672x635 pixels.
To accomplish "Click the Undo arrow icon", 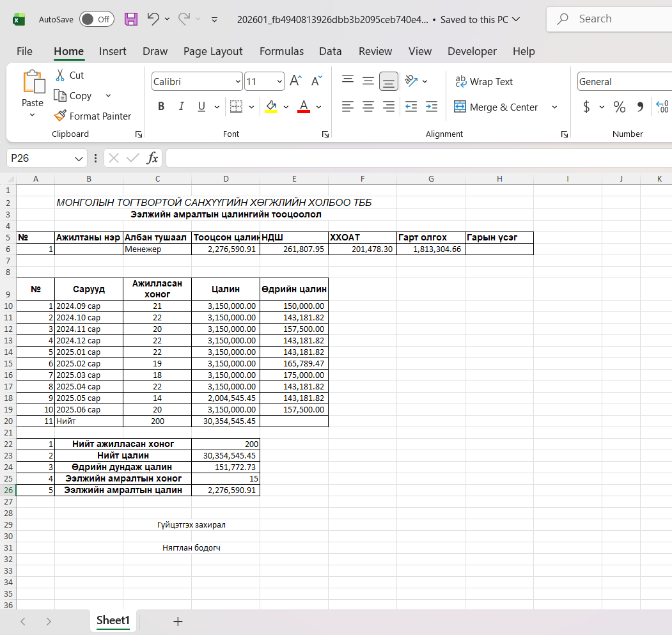I will [x=153, y=19].
